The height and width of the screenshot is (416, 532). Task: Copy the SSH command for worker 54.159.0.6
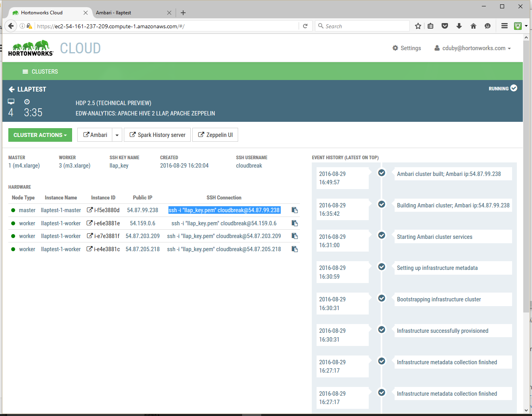click(295, 223)
